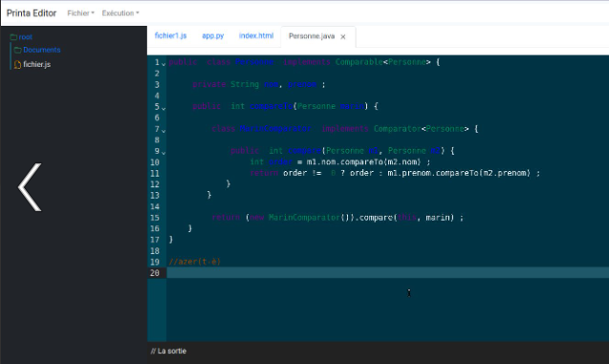Select the Personne.java tab
Viewport: 609px width, 364px height.
312,36
